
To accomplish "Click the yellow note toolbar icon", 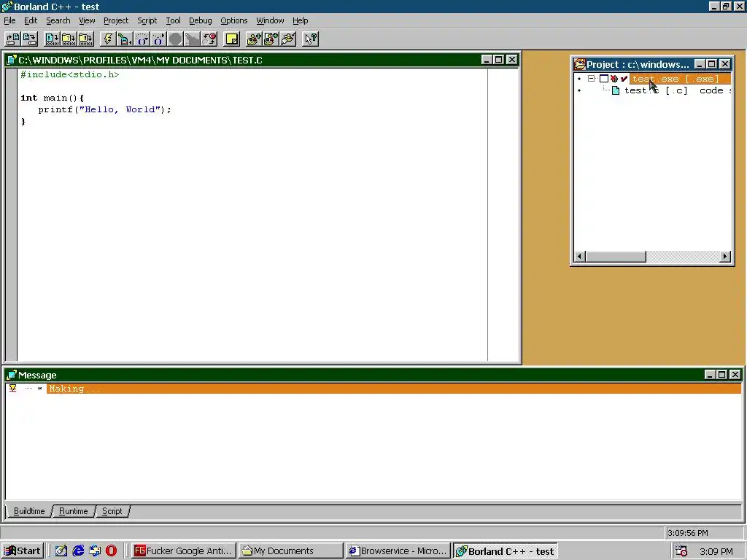I will pyautogui.click(x=231, y=39).
